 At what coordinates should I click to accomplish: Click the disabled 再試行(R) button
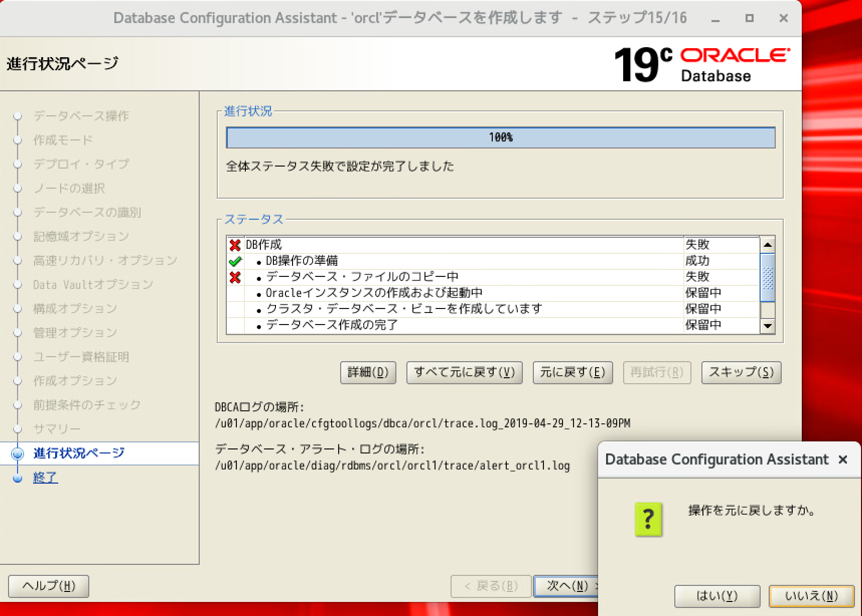[657, 372]
